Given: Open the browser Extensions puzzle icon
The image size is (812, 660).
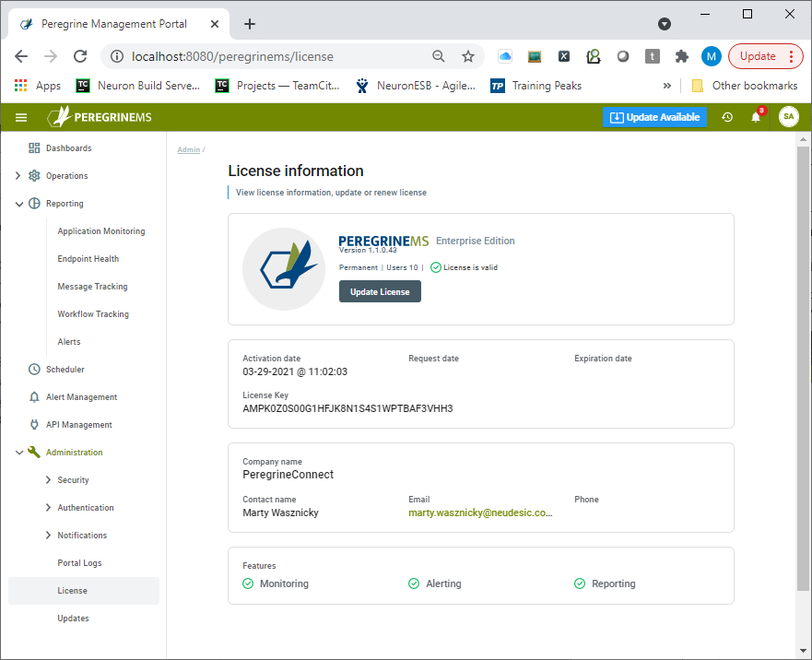Looking at the screenshot, I should [681, 56].
